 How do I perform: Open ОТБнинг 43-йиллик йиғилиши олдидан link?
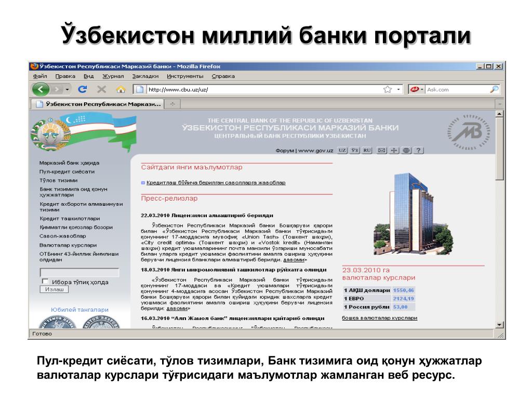[79, 257]
